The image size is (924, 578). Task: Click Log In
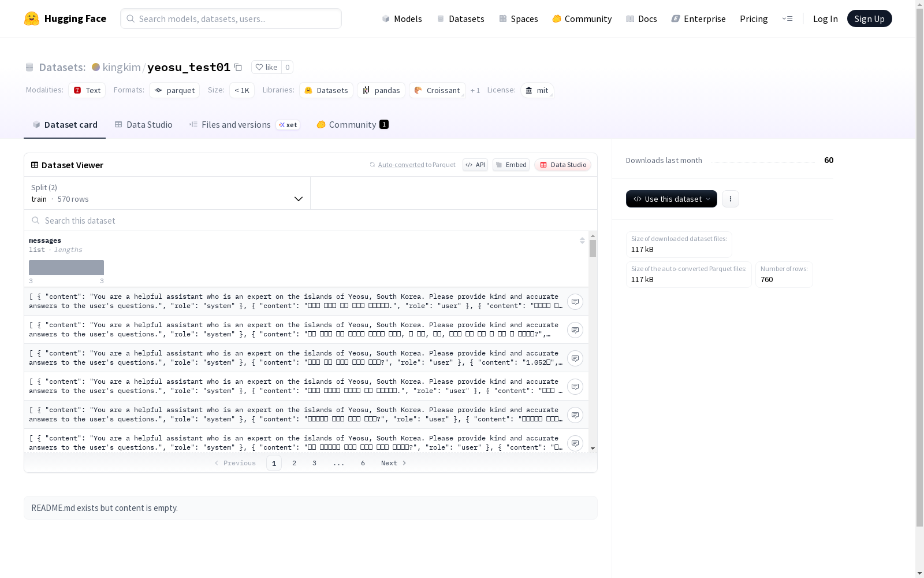[x=825, y=18]
